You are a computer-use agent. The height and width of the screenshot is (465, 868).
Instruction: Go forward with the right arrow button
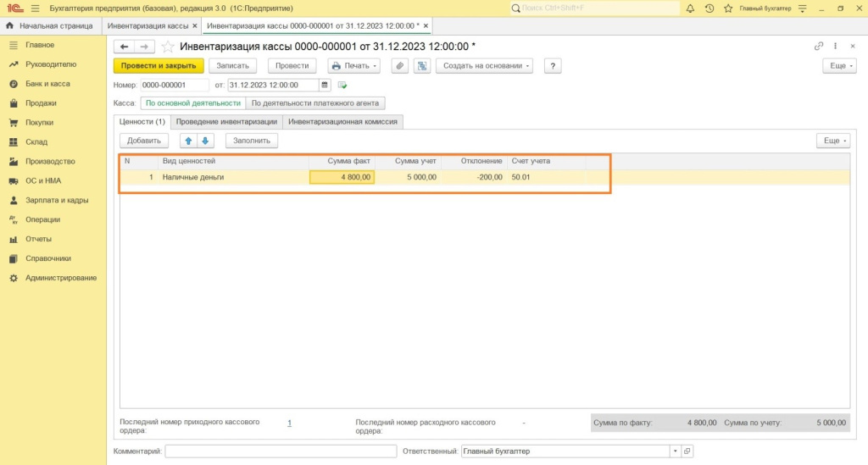pos(144,47)
